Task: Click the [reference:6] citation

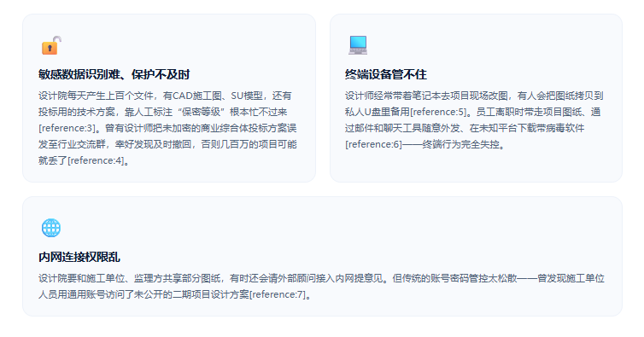Action: click(x=374, y=144)
